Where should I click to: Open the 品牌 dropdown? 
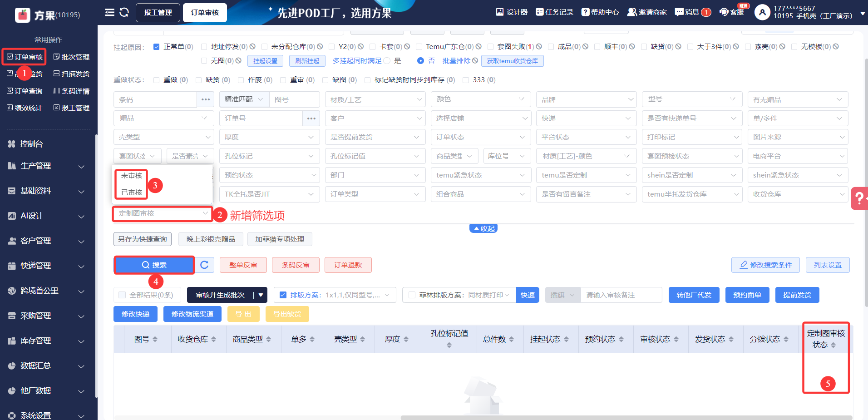coord(586,99)
